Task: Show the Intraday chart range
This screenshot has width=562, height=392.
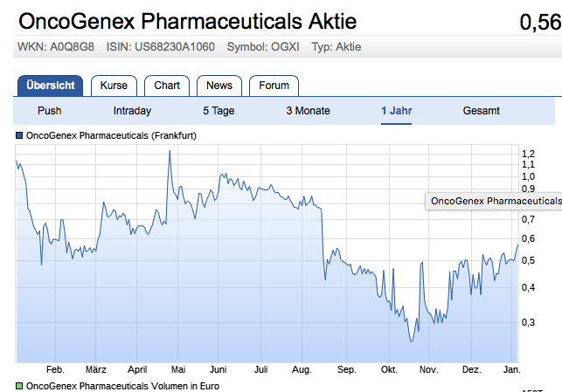Action: coord(132,111)
